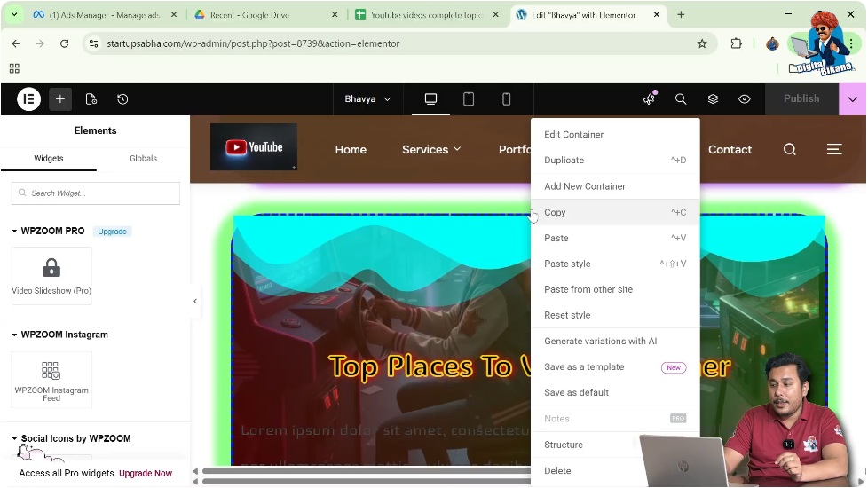Open the revision history icon
The image size is (868, 488).
coord(122,99)
